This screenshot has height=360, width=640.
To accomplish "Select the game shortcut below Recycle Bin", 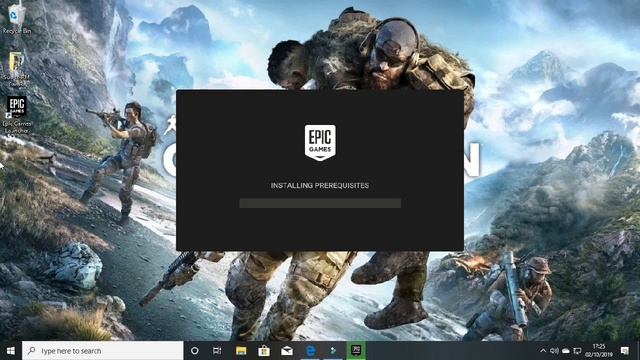I will tap(16, 69).
